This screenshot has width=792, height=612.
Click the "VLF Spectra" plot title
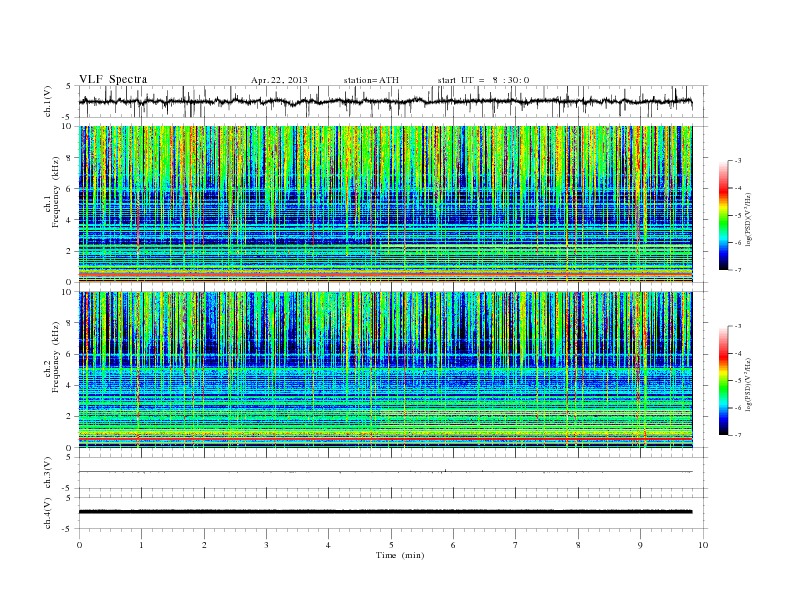(113, 79)
